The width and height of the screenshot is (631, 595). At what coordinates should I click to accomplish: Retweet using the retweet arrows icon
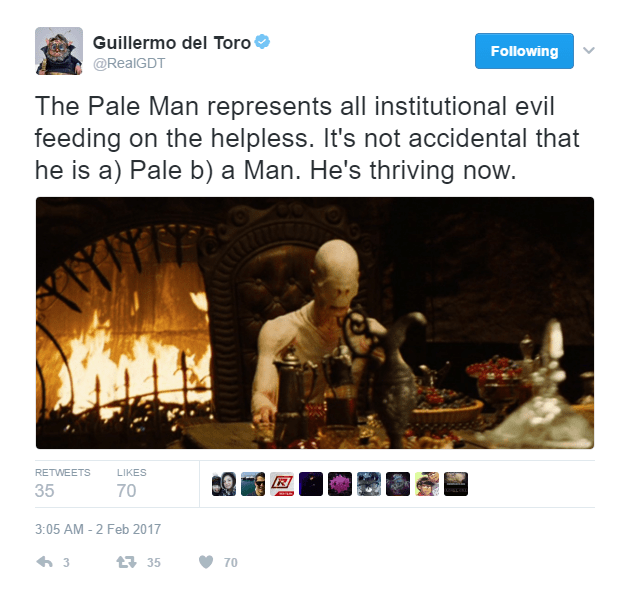pyautogui.click(x=126, y=562)
